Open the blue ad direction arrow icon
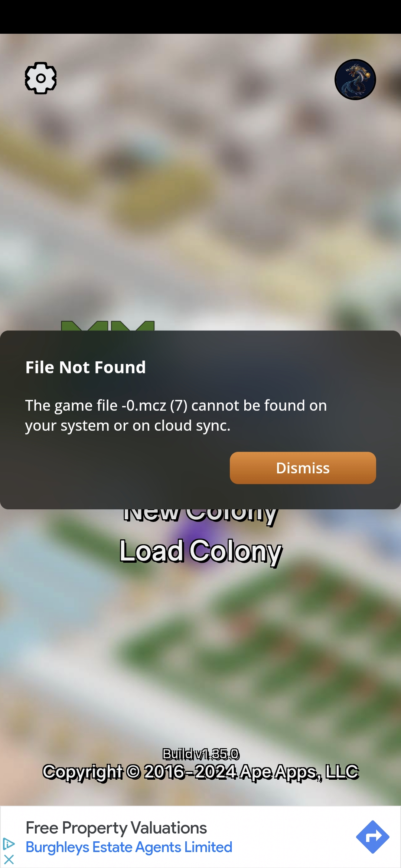Viewport: 401px width, 868px height. tap(373, 837)
